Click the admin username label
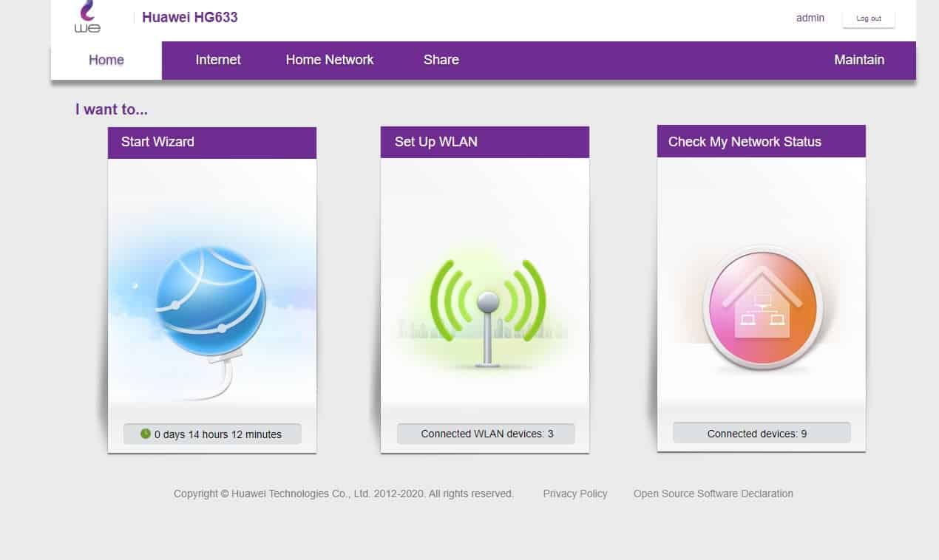Image resolution: width=939 pixels, height=560 pixels. click(810, 18)
